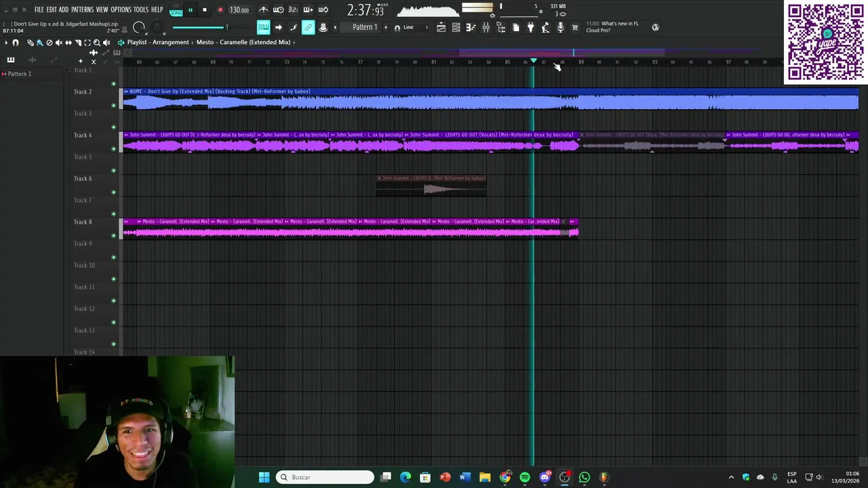This screenshot has height=488, width=868.
Task: Open the VIEW menu
Action: (102, 9)
